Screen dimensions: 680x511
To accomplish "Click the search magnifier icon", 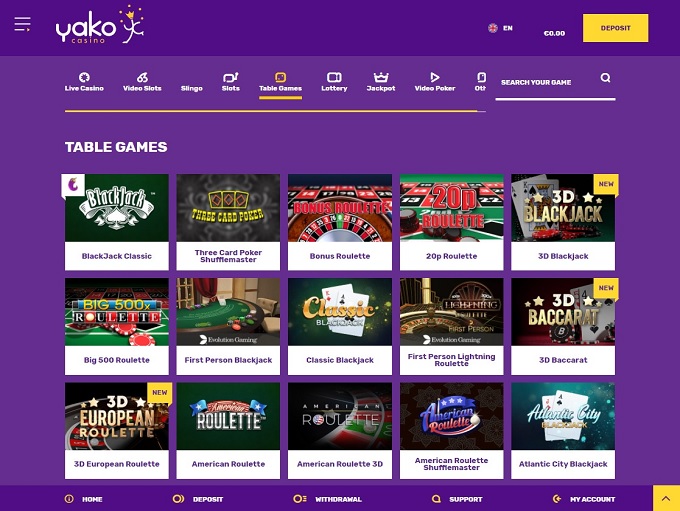I will 605,78.
